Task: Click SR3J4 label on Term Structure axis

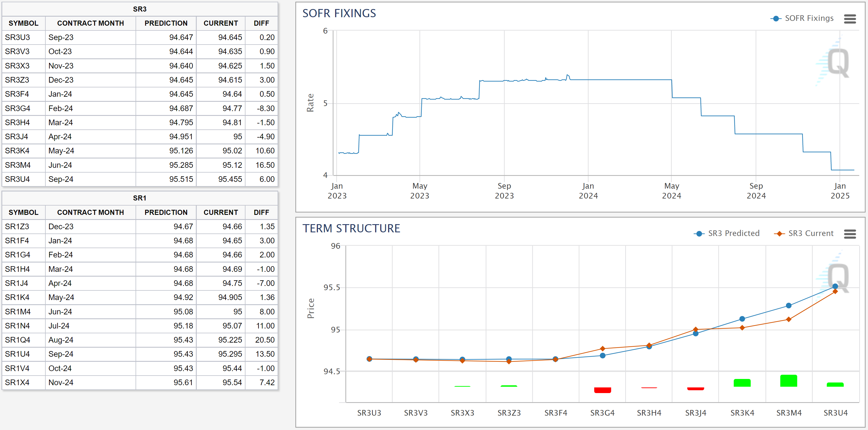Action: click(696, 413)
